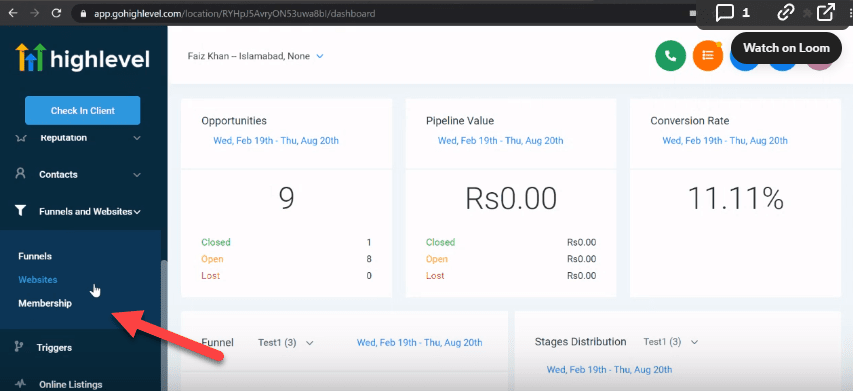Change Funnel card date range link
Image resolution: width=853 pixels, height=391 pixels.
pos(419,343)
